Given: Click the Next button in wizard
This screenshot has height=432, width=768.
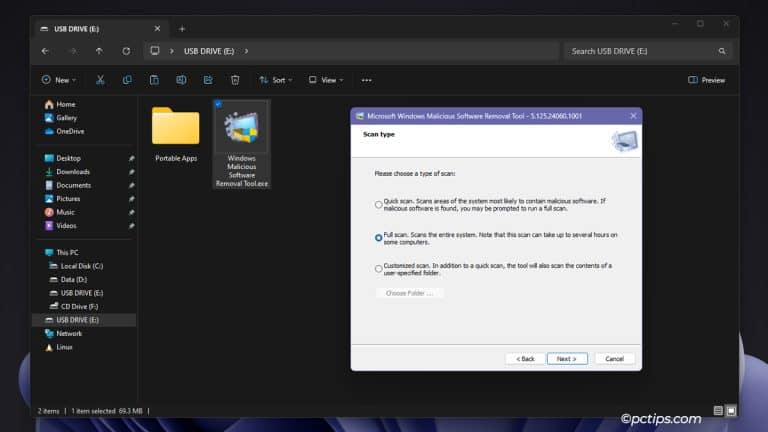Looking at the screenshot, I should (x=566, y=358).
